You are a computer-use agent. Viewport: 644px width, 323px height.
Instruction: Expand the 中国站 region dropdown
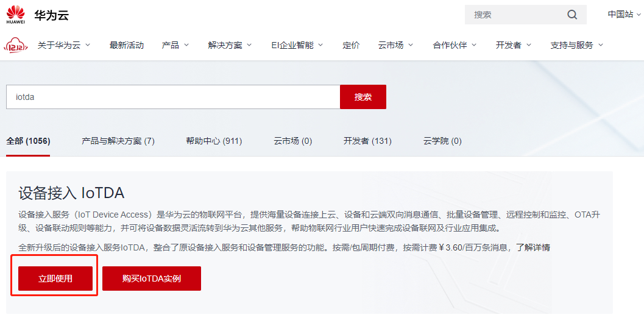coord(625,15)
